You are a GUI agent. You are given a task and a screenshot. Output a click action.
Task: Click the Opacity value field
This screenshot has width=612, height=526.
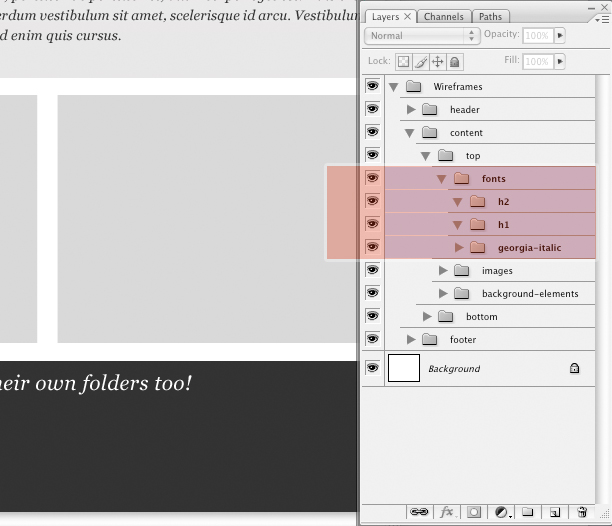tap(537, 36)
